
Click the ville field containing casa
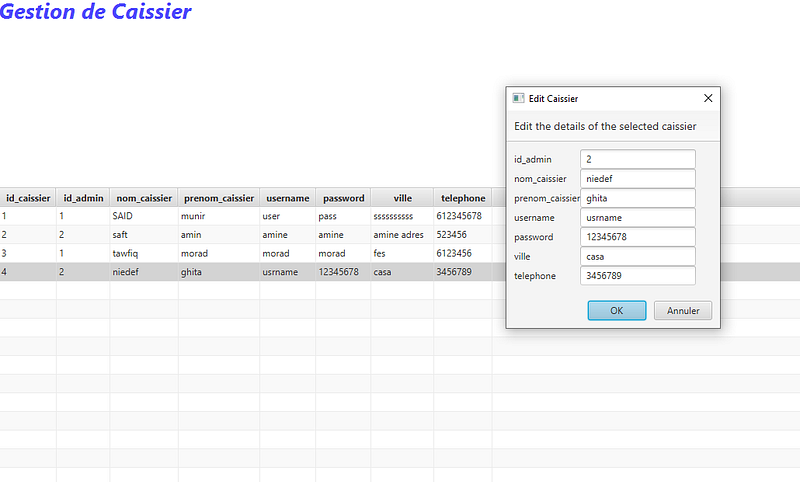click(638, 256)
